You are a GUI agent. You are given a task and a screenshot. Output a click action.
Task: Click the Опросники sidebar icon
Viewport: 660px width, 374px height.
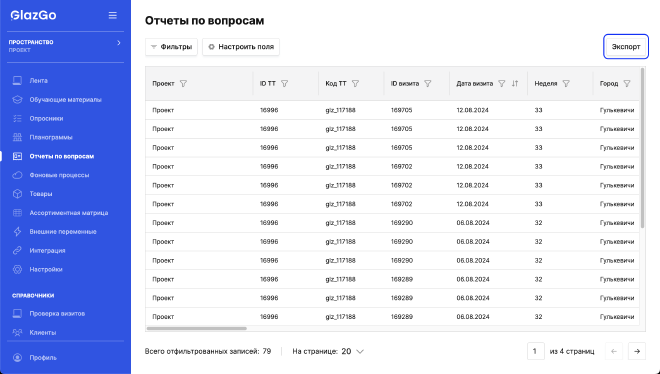17,119
